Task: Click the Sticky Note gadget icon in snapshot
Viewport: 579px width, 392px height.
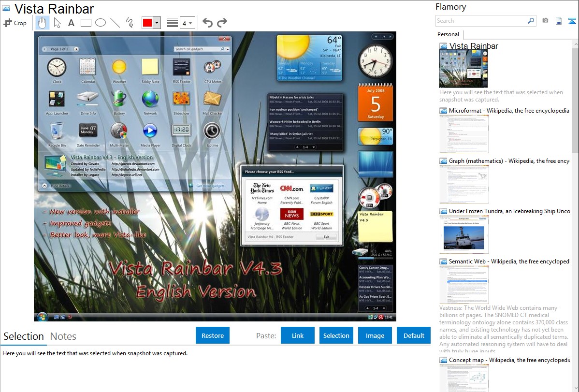Action: pyautogui.click(x=150, y=67)
